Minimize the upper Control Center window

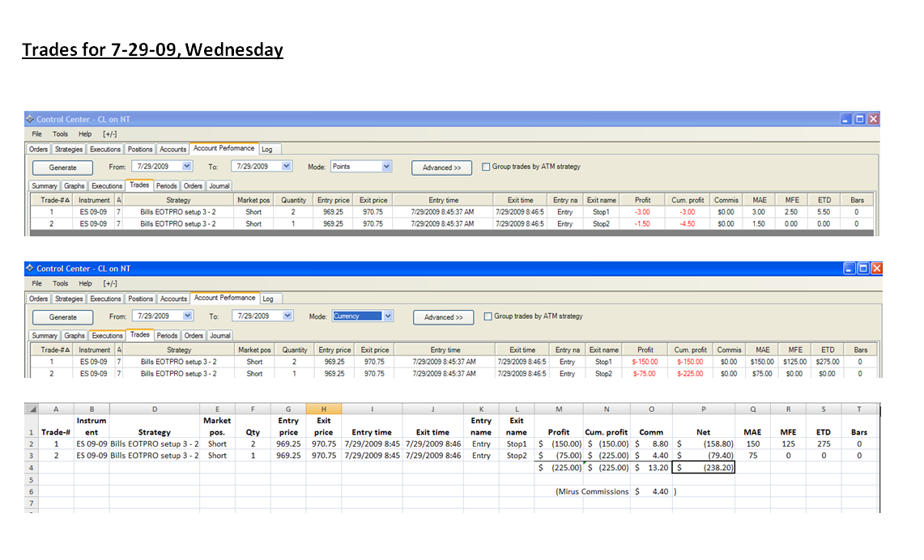click(845, 119)
